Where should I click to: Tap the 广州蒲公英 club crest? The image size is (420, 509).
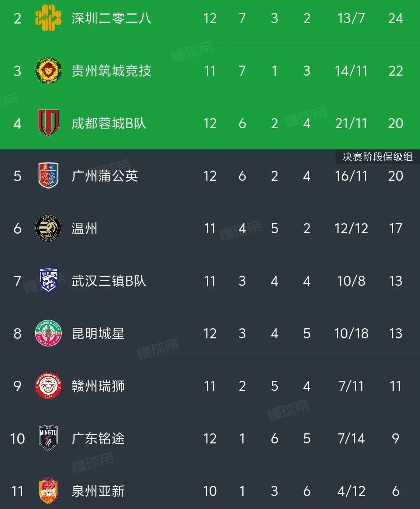48,176
